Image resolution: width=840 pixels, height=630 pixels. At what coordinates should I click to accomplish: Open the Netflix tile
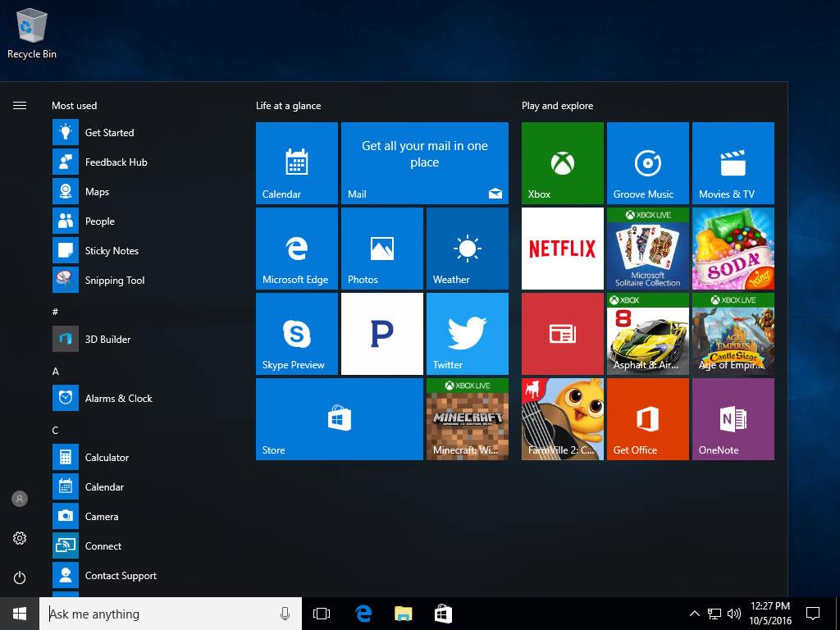(x=563, y=249)
